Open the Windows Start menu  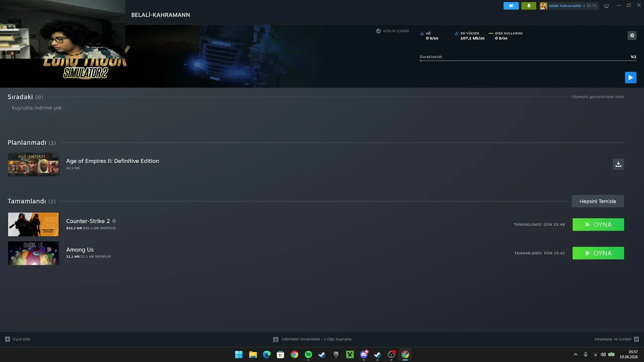point(239,354)
